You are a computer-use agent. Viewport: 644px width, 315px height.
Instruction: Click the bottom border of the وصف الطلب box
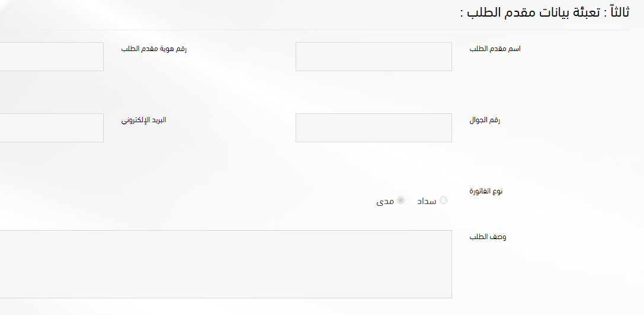(x=225, y=298)
